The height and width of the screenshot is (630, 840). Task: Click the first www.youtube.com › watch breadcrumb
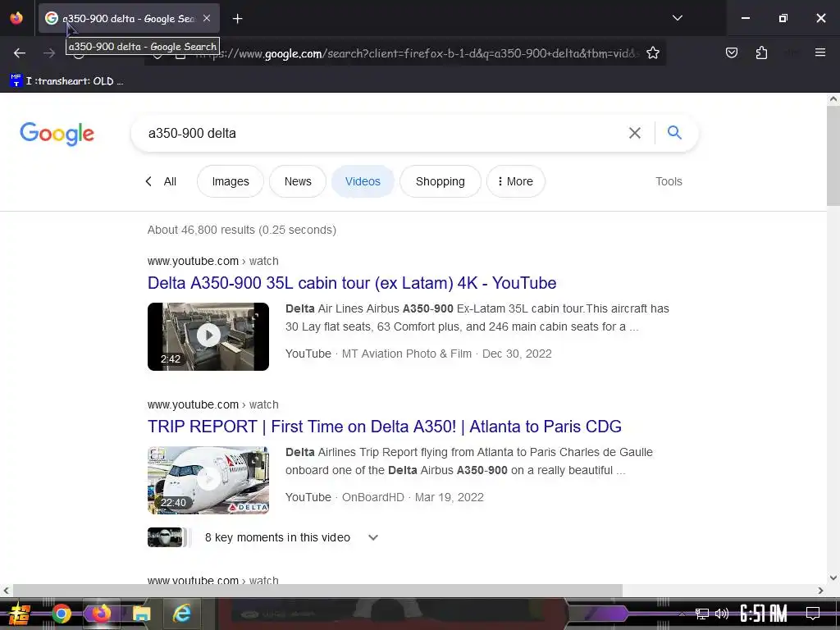point(212,261)
